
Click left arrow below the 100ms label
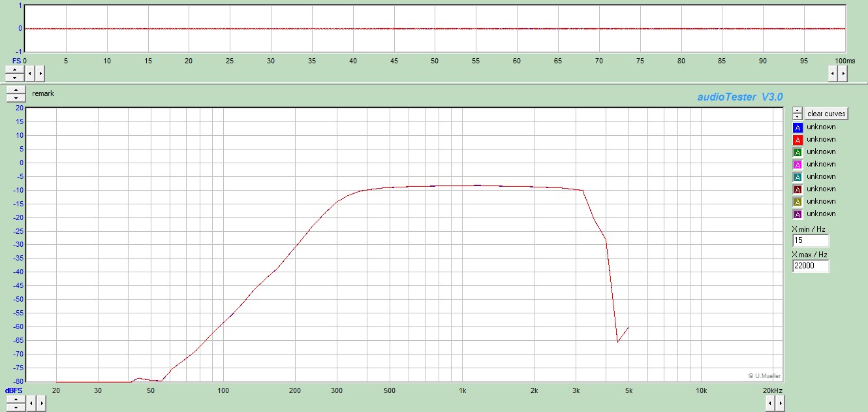point(833,73)
